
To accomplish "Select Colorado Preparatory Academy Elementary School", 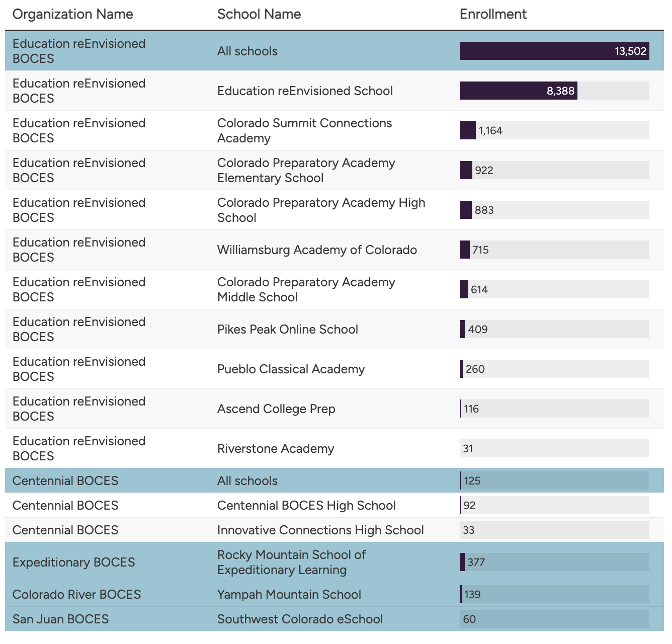I will click(306, 170).
